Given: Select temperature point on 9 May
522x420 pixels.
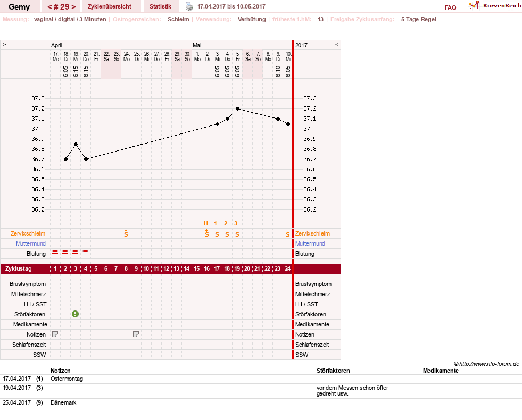Looking at the screenshot, I should 278,119.
